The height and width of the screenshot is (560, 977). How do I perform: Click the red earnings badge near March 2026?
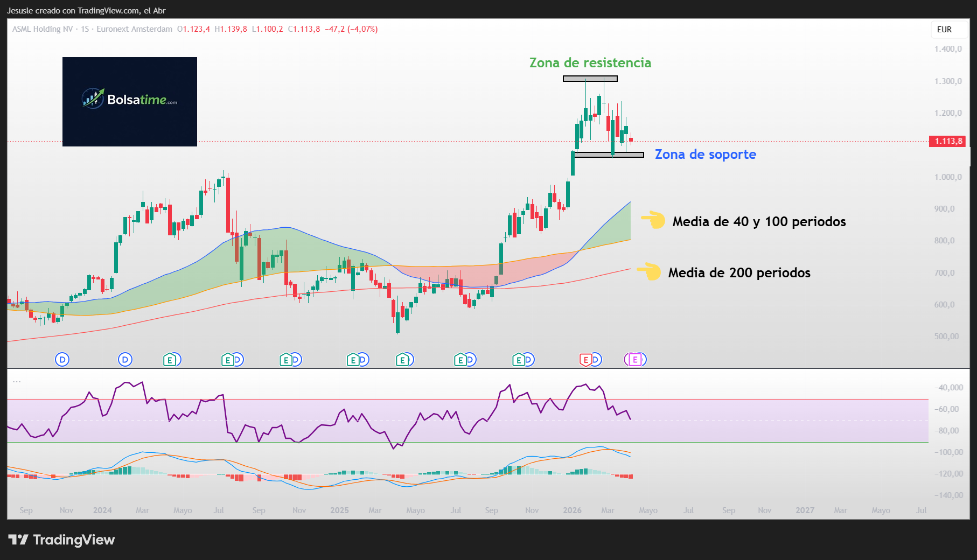pyautogui.click(x=587, y=359)
